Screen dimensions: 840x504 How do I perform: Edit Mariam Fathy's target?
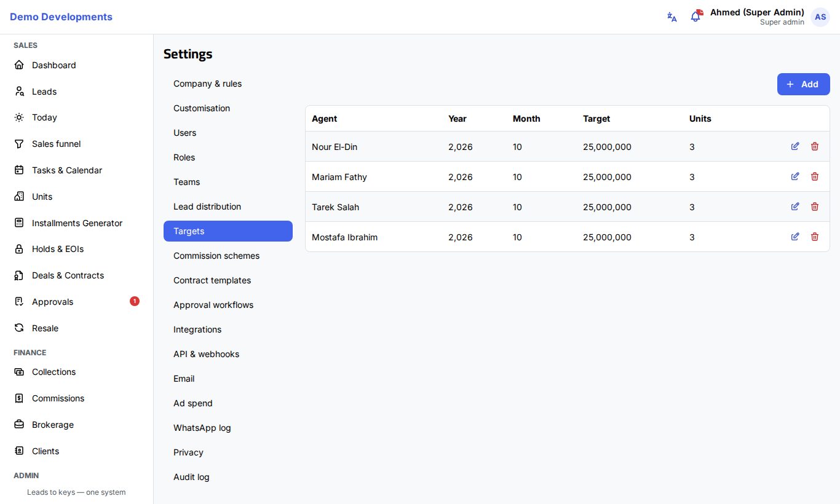pyautogui.click(x=795, y=176)
